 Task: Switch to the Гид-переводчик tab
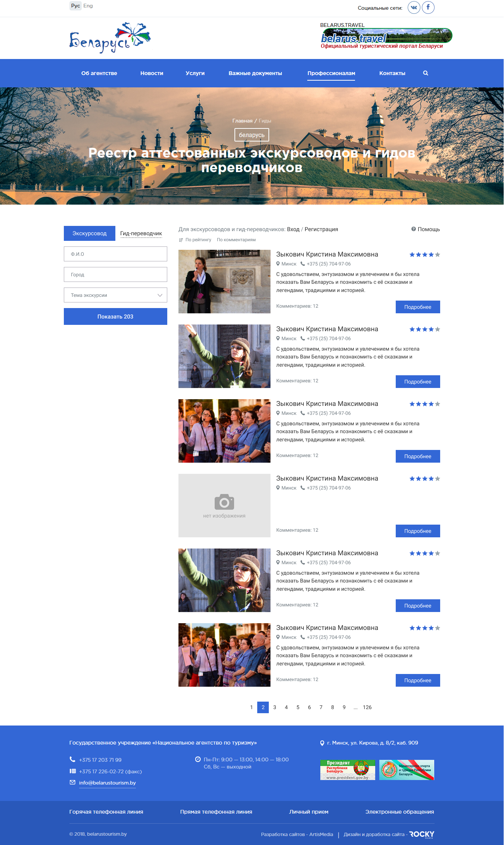click(x=141, y=233)
